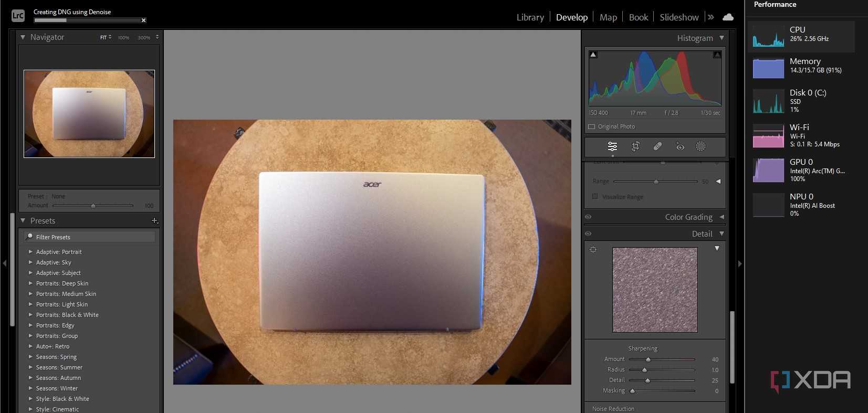Collapse the Presets panel
Screen dimensions: 868x413
(x=23, y=221)
